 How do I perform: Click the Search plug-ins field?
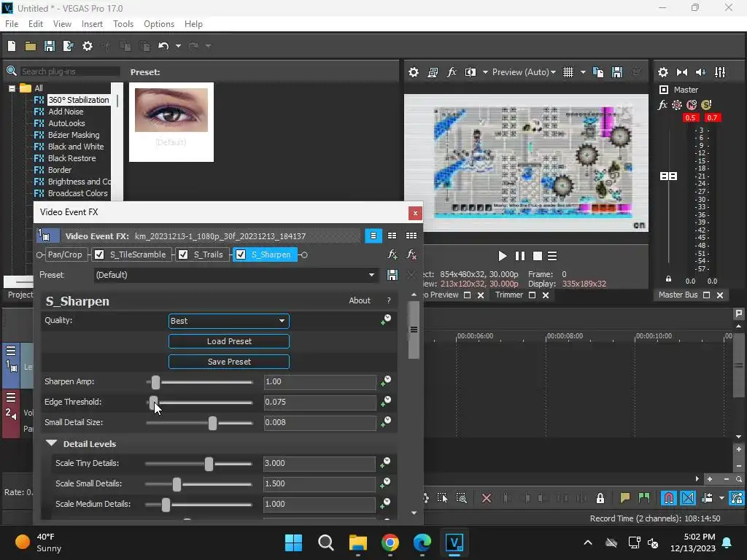[x=69, y=71]
